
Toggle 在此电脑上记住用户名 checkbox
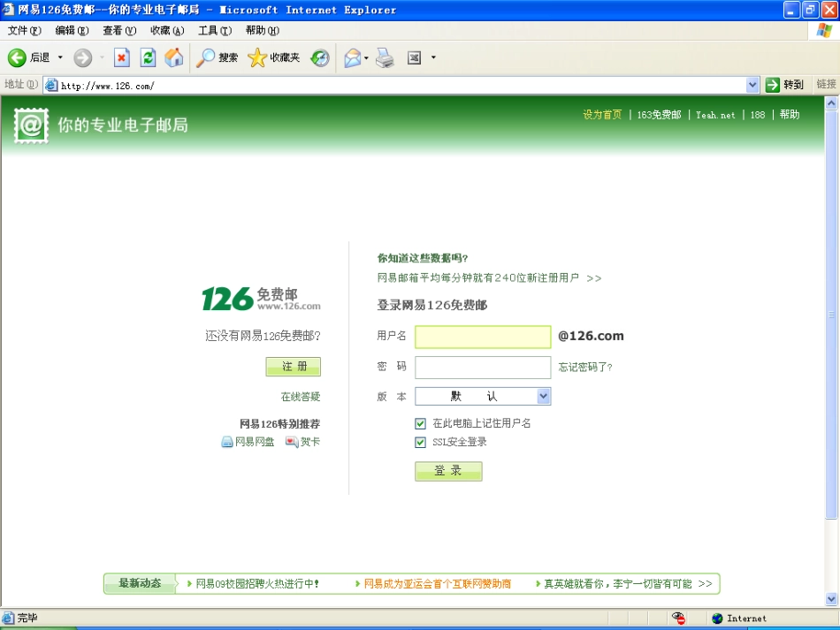coord(421,424)
